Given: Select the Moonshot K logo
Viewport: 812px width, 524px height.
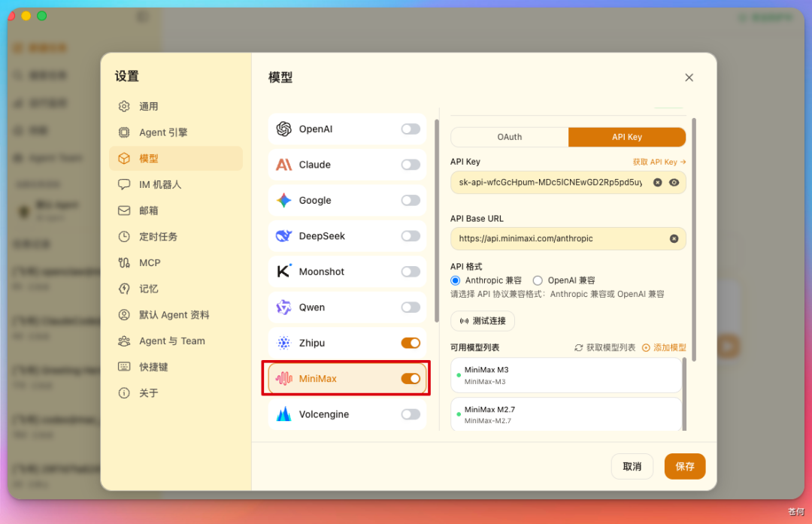Looking at the screenshot, I should coord(283,271).
